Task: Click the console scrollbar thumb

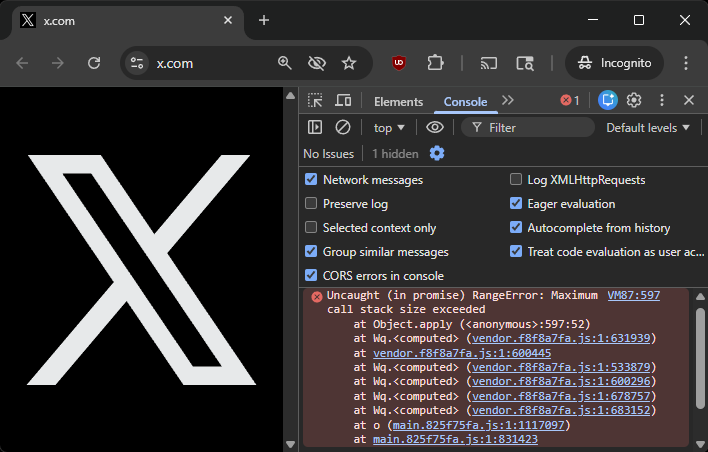Action: pos(700,358)
